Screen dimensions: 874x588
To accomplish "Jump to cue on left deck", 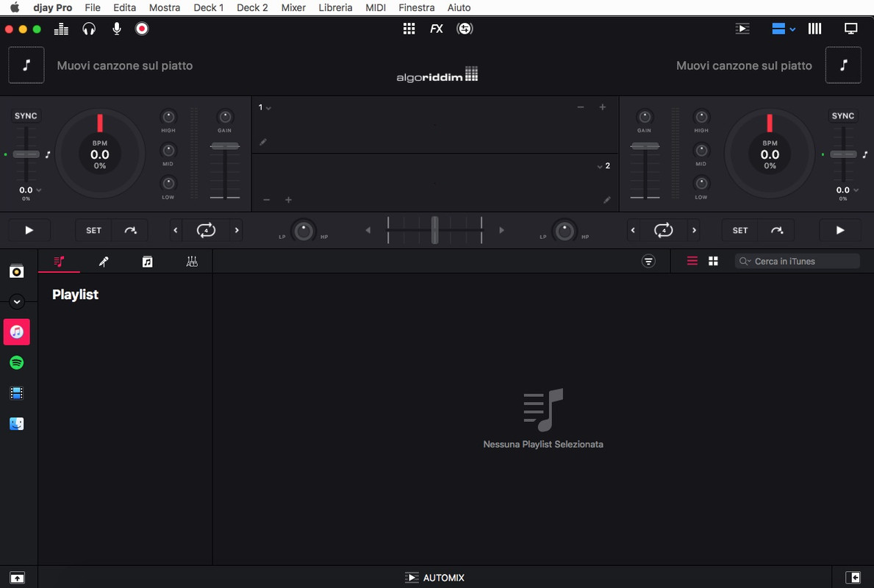I will 130,230.
